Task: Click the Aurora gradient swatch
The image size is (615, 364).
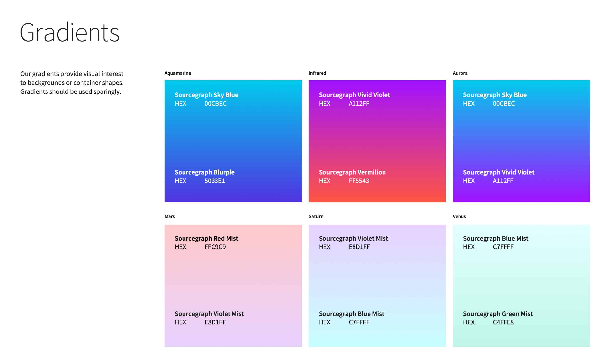Action: click(x=521, y=138)
